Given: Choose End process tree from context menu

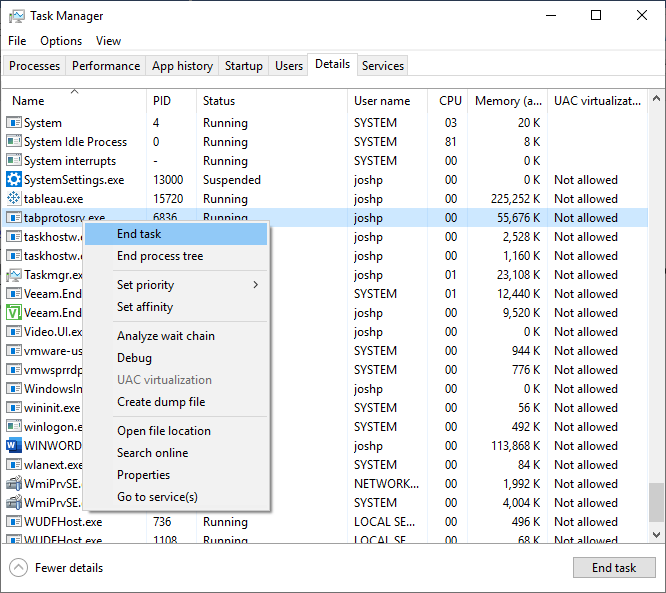Looking at the screenshot, I should click(160, 256).
